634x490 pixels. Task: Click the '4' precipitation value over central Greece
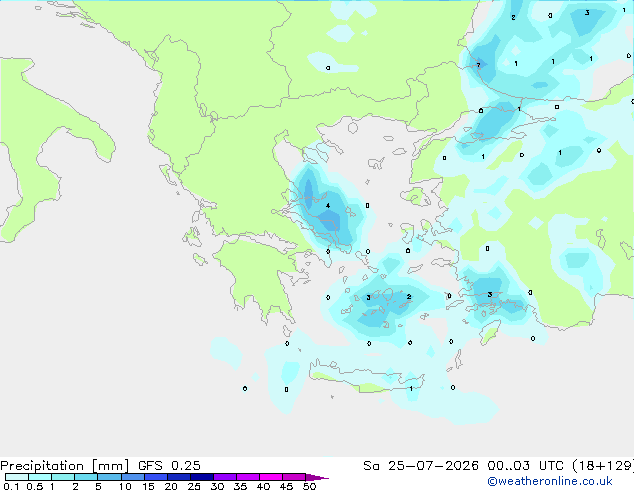pos(328,206)
